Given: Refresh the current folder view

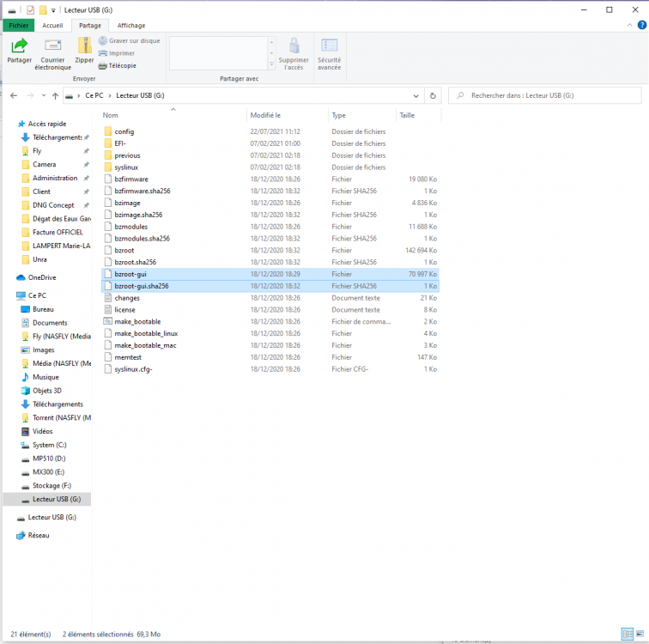Looking at the screenshot, I should click(x=433, y=95).
